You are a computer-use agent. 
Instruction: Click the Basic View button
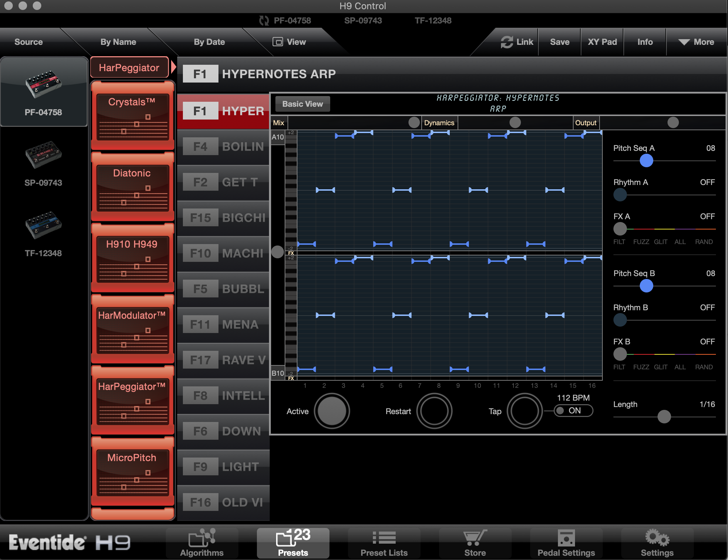click(x=302, y=104)
